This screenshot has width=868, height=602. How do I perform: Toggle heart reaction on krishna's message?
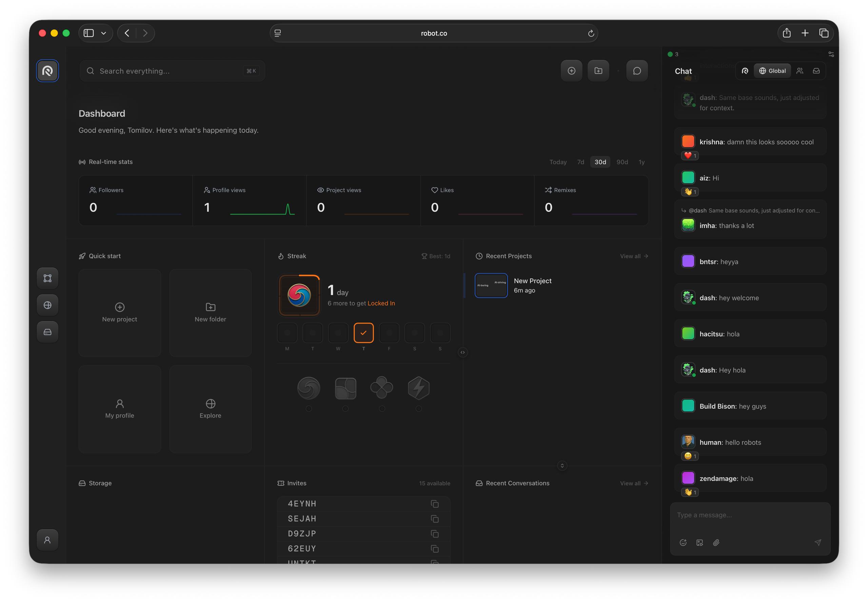coord(690,156)
